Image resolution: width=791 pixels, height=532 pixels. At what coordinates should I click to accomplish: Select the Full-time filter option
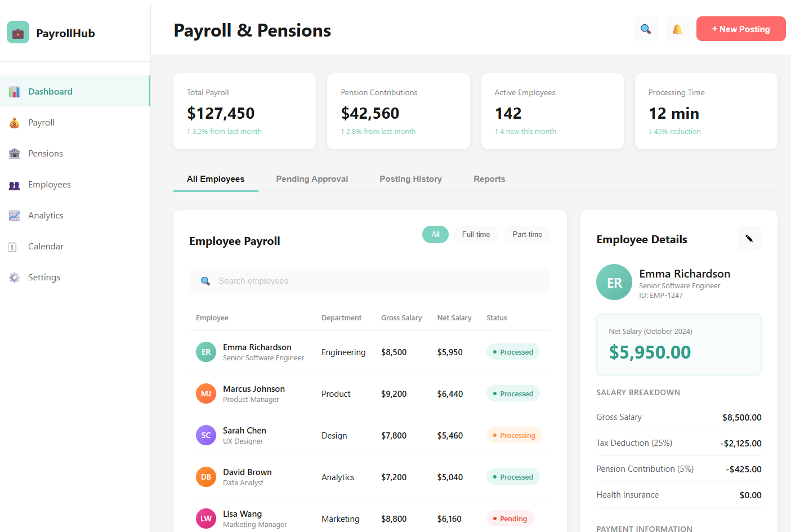pos(476,234)
